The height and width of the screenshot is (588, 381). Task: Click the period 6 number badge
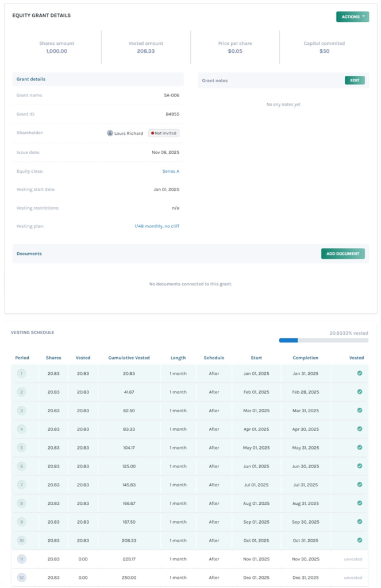21,466
